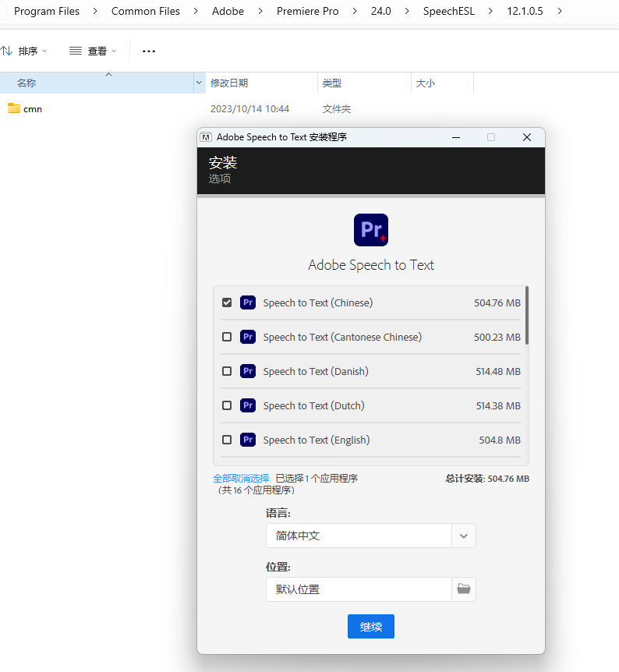Viewport: 619px width, 672px height.
Task: Expand the 名称 column filter dropdown arrow
Action: tap(199, 83)
